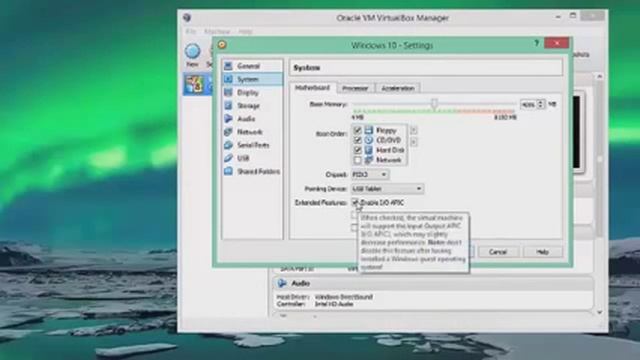Viewport: 640px width, 360px height.
Task: Click the settings dialog help question mark
Action: click(536, 43)
